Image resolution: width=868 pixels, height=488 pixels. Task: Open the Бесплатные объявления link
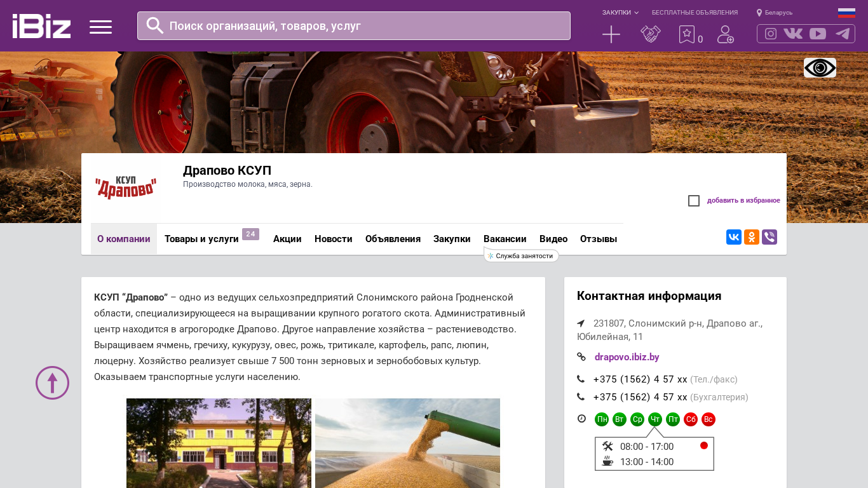tap(695, 13)
